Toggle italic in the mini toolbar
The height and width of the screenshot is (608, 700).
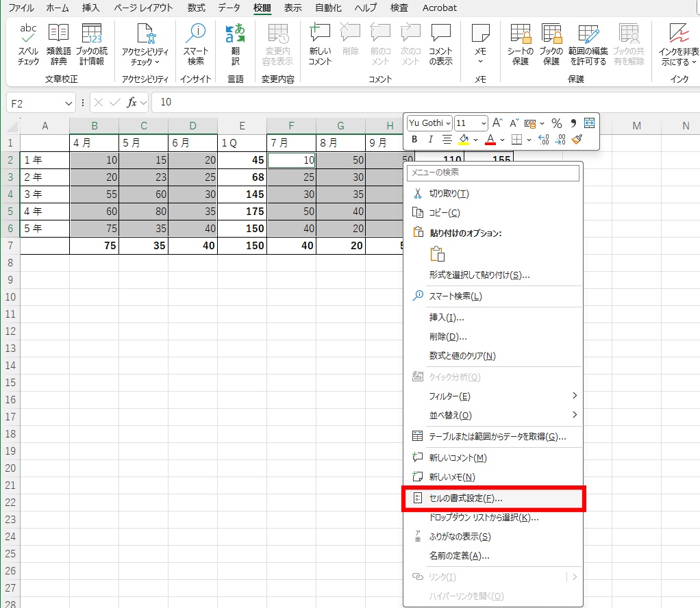430,140
